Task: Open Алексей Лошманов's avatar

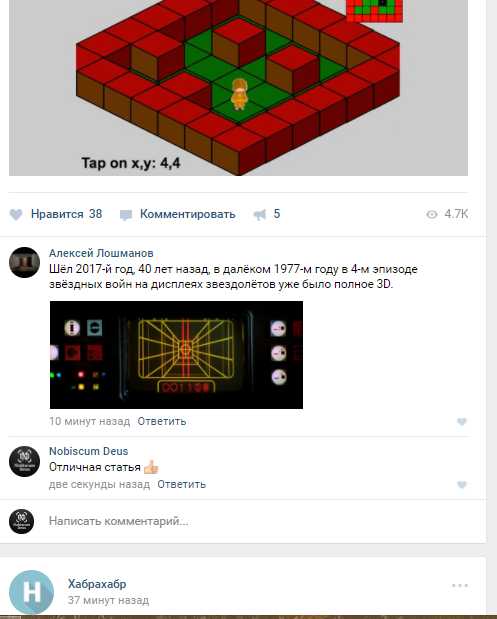Action: [24, 263]
